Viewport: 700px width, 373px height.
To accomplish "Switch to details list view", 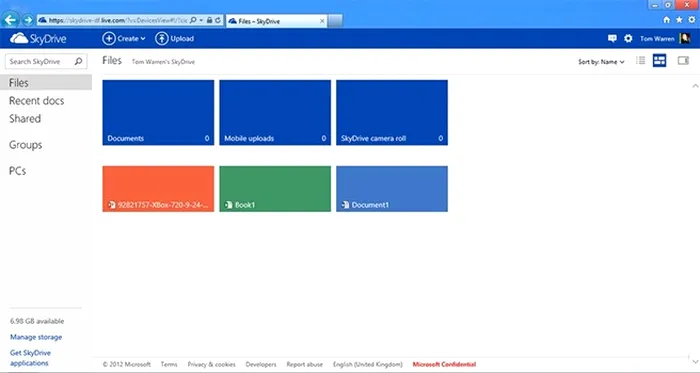I will 641,61.
